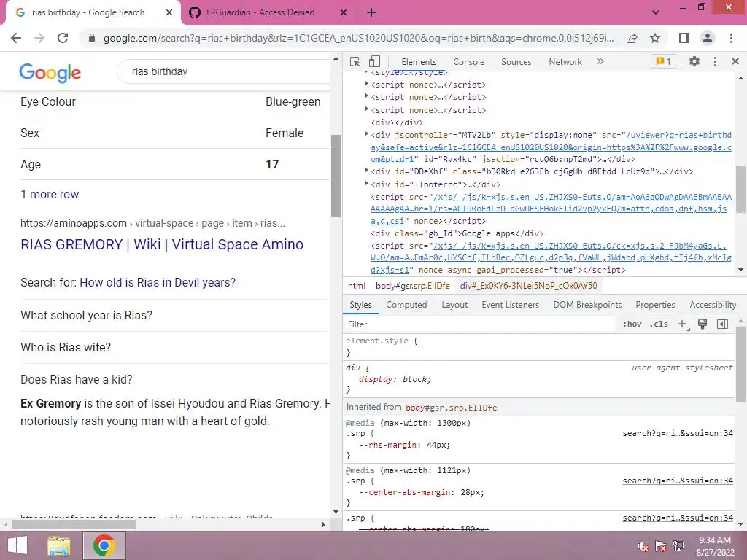Open source link for --rhs-margin rule

[678, 433]
